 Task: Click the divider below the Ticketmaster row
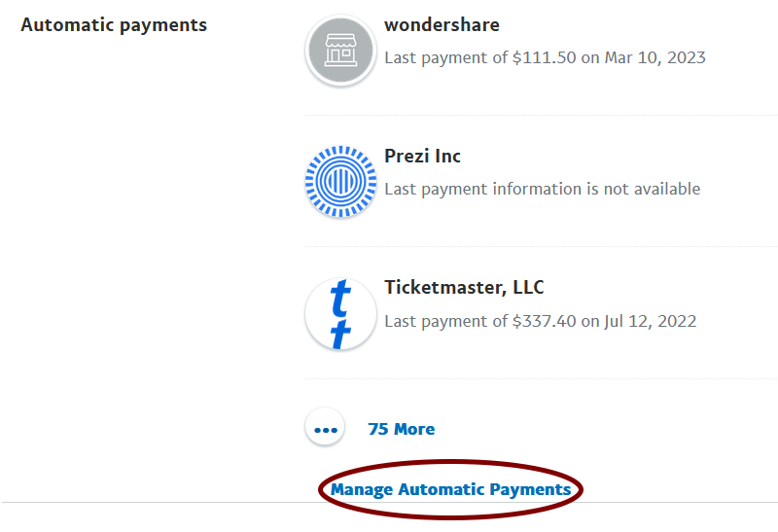click(541, 378)
